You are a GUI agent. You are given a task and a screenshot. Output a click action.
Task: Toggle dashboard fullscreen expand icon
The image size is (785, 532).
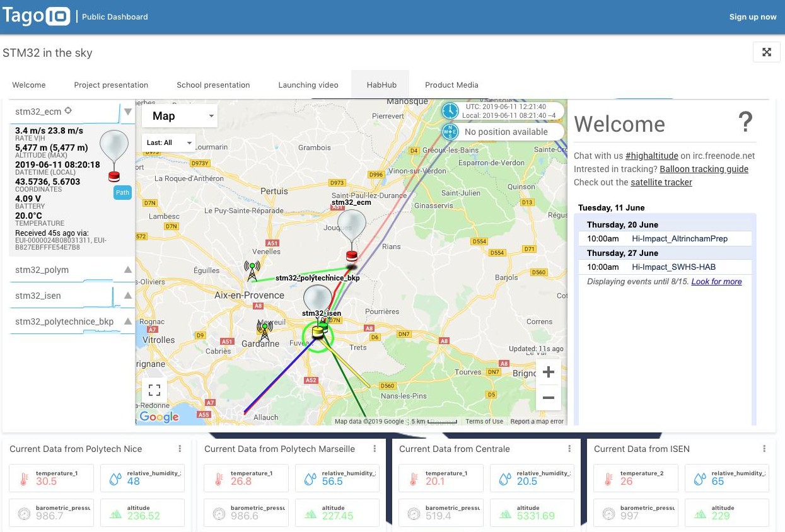767,52
